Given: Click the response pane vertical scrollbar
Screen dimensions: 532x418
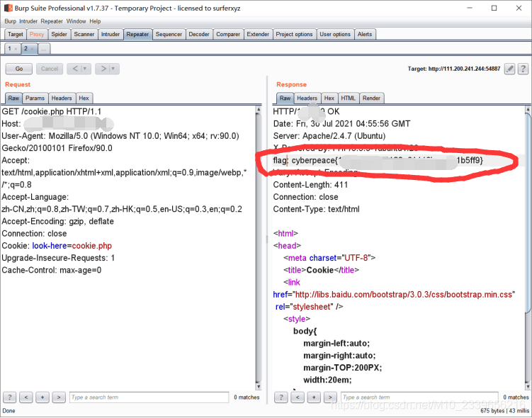Looking at the screenshot, I should [528, 248].
